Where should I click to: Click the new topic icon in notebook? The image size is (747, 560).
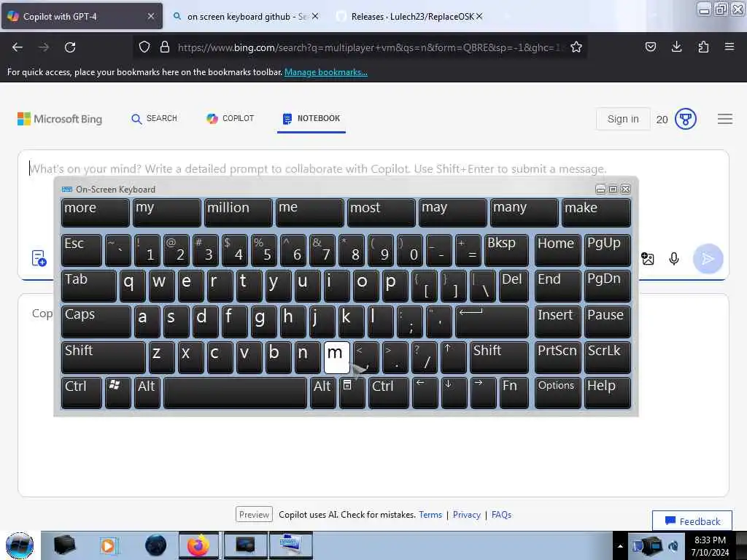[x=39, y=258]
